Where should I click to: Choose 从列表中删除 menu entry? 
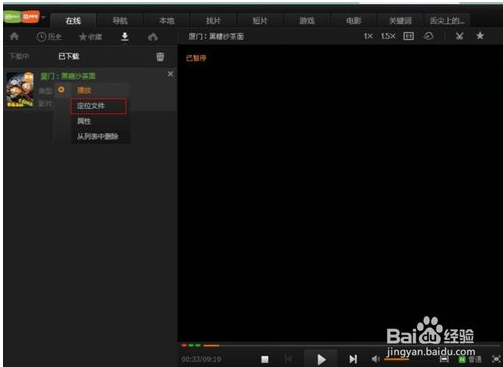98,136
